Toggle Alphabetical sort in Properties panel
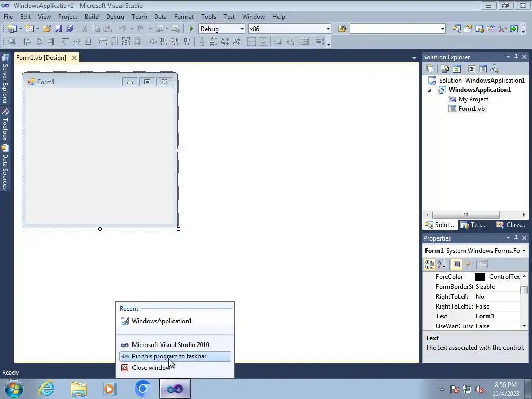The width and height of the screenshot is (532, 399). point(441,264)
